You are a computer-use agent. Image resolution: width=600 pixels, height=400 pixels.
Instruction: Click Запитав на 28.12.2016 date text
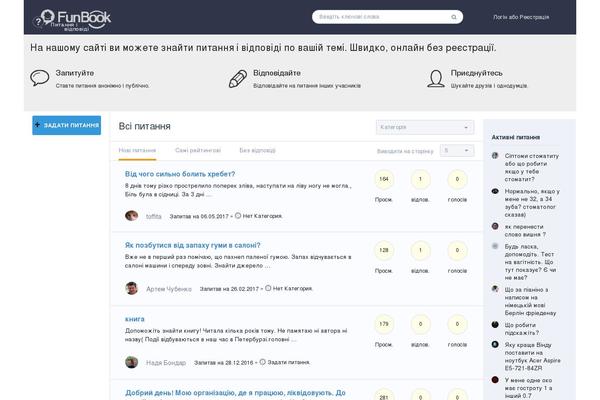pyautogui.click(x=223, y=362)
